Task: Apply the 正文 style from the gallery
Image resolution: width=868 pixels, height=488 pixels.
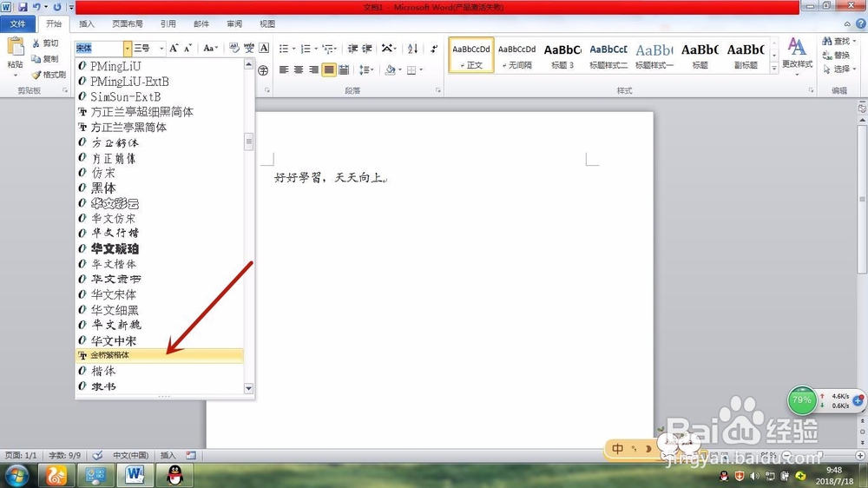Action: coord(471,55)
